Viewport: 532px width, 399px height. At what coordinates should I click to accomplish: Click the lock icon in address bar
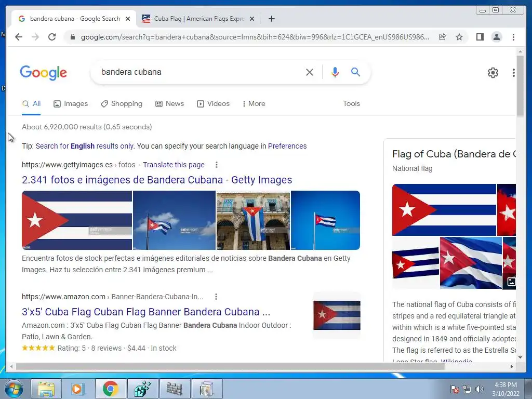pos(73,37)
